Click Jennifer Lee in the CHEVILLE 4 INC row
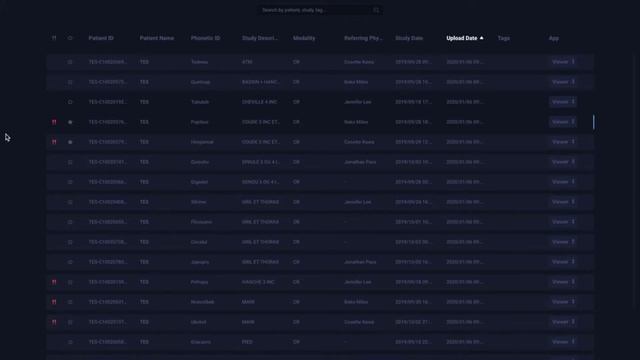 tap(358, 102)
